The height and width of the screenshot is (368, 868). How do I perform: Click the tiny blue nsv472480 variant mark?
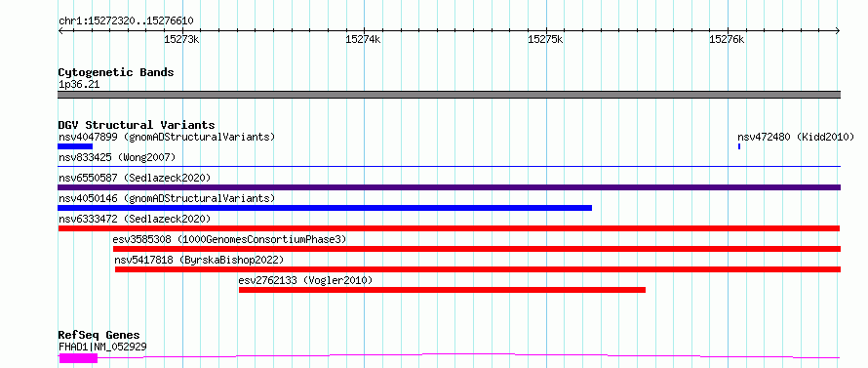point(739,146)
